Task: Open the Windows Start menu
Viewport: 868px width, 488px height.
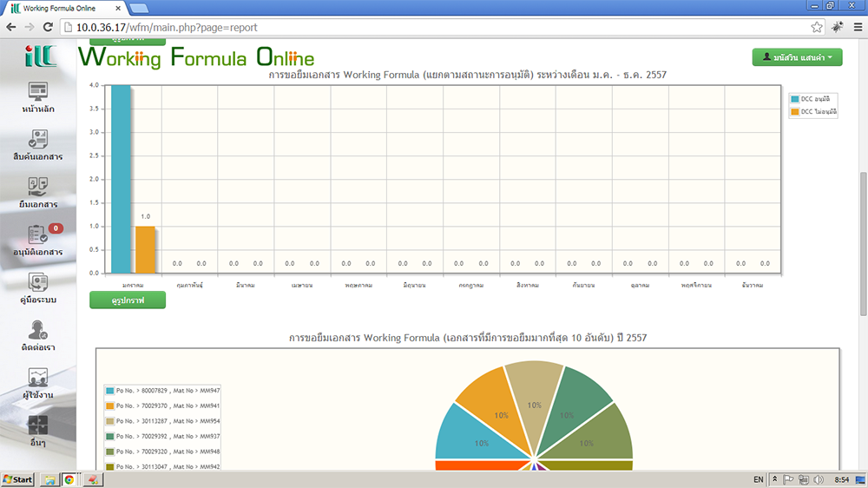Action: (x=17, y=479)
